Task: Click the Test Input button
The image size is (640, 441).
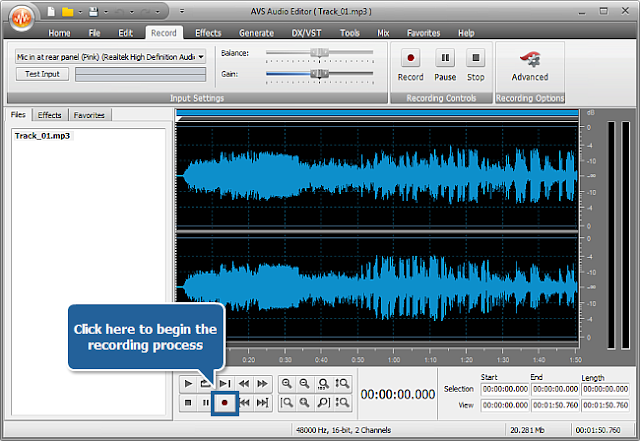Action: pyautogui.click(x=42, y=74)
